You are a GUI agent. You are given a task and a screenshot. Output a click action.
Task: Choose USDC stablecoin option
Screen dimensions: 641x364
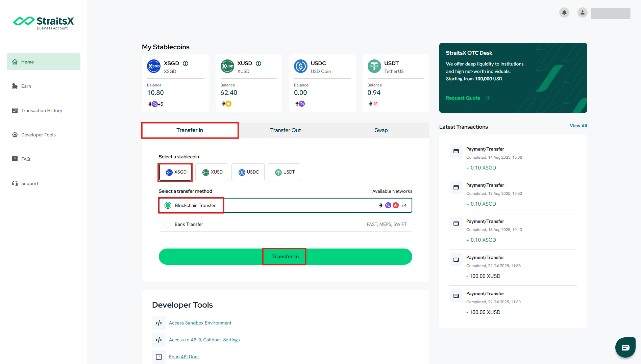248,172
